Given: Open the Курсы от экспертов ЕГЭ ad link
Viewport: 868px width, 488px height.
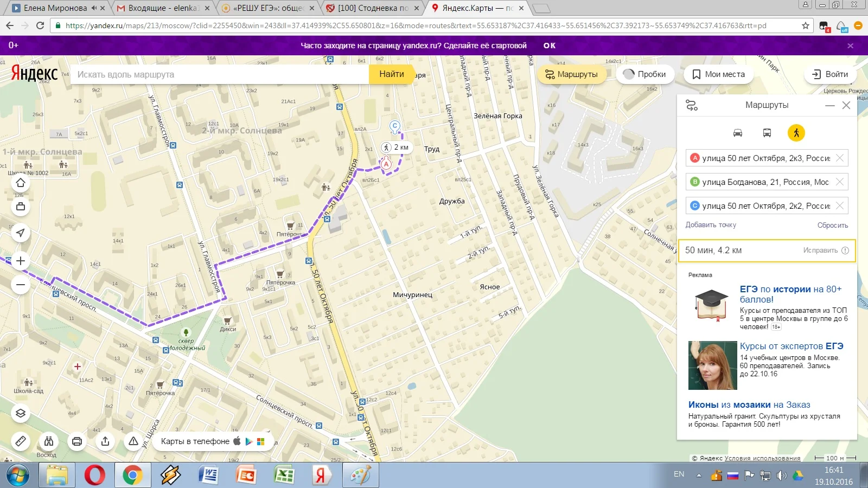Looking at the screenshot, I should click(x=792, y=346).
